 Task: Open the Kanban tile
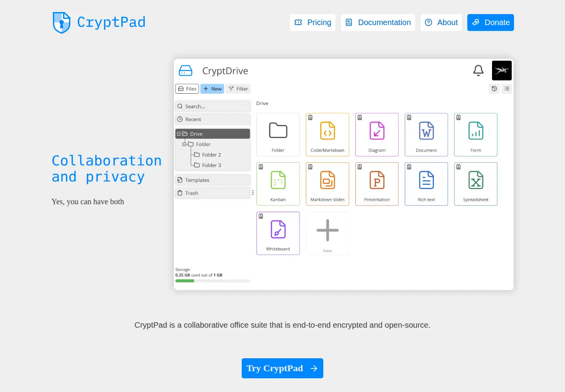tap(278, 184)
